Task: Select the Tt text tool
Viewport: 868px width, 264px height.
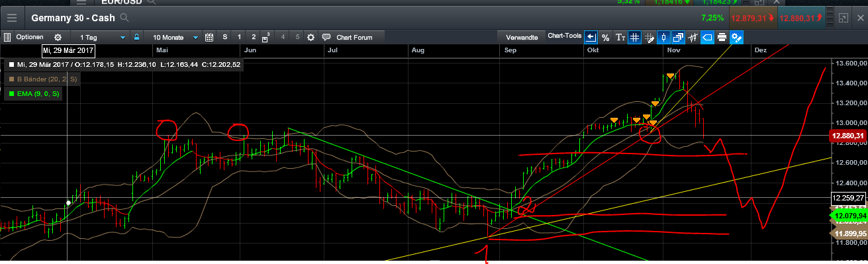Action: 620,37
